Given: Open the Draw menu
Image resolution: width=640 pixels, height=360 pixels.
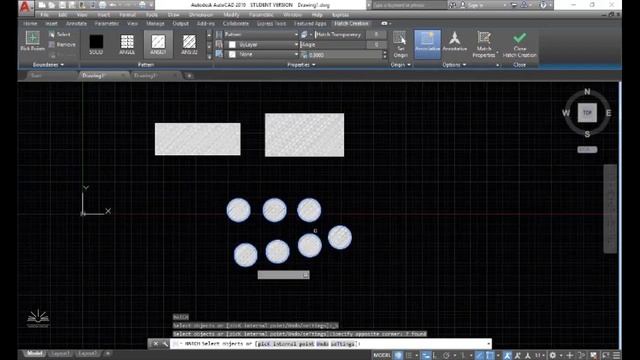Looking at the screenshot, I should point(173,15).
